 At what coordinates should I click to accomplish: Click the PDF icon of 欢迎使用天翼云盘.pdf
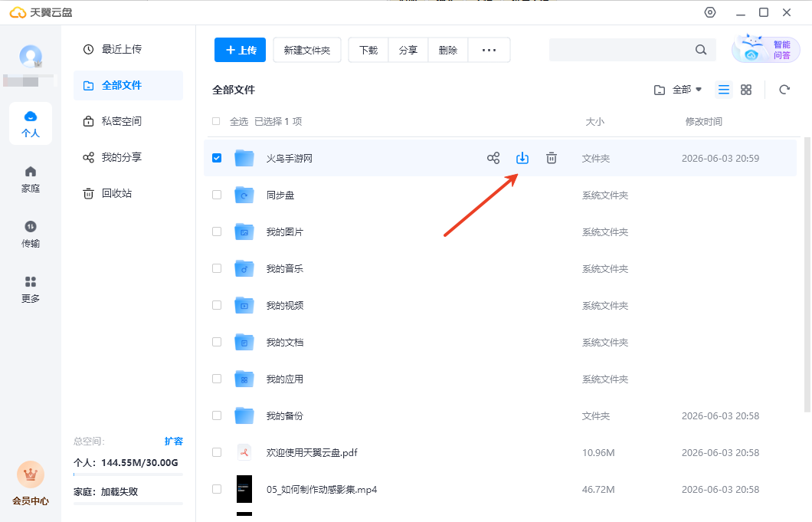(x=244, y=452)
